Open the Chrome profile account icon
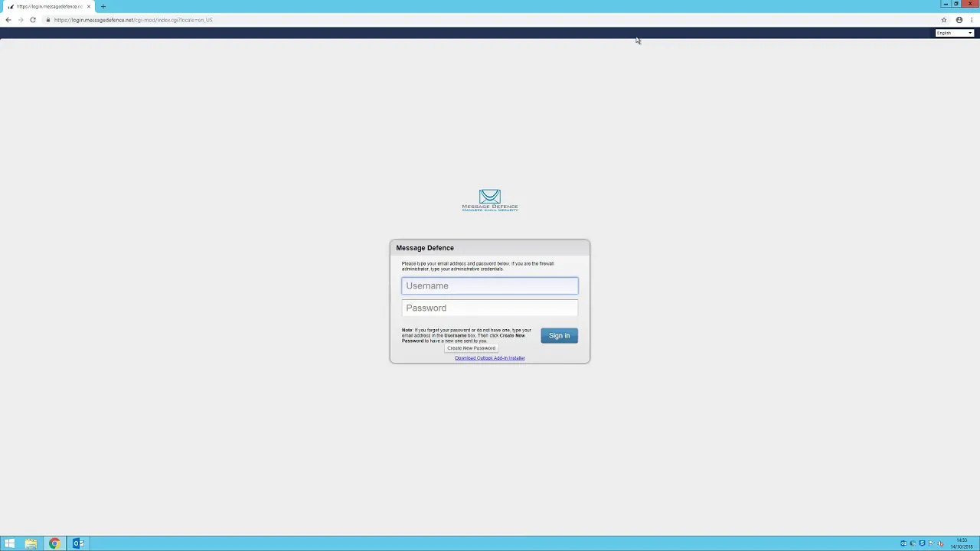 [x=959, y=20]
